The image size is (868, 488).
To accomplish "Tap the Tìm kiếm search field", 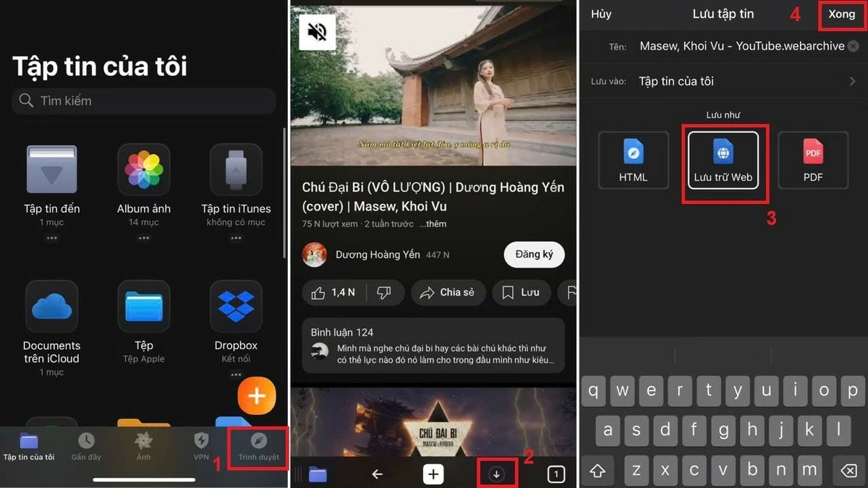I will 143,101.
